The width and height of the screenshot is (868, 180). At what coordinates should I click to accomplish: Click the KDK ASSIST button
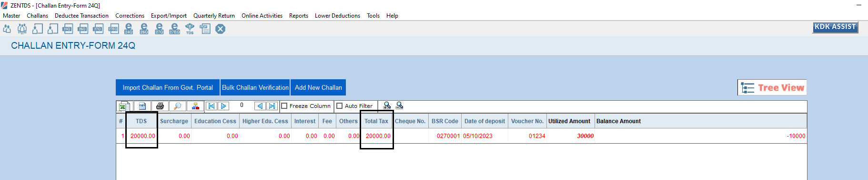pyautogui.click(x=836, y=27)
